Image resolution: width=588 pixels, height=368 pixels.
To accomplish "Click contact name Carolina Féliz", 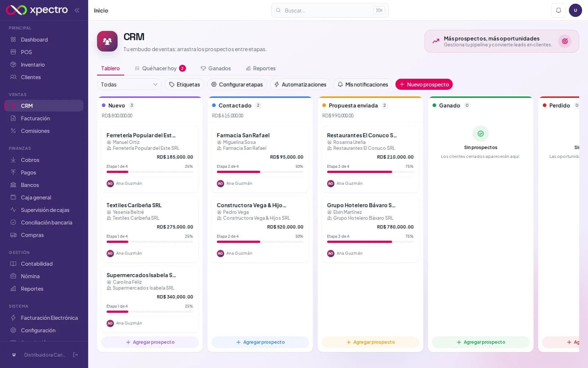I will [x=127, y=282].
